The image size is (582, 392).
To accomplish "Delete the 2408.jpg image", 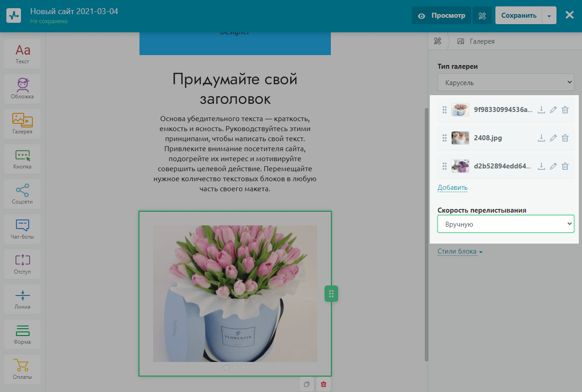I will click(x=565, y=138).
